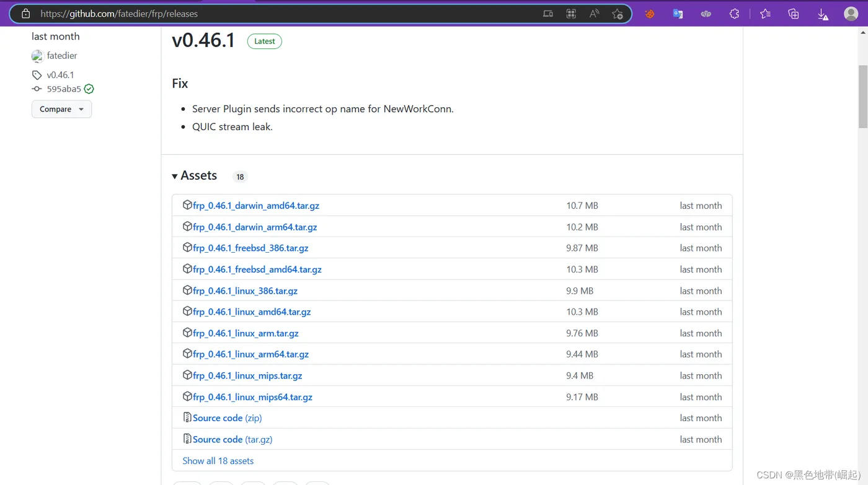Click file icon for Source code (zip)
This screenshot has height=485, width=868.
[x=187, y=417]
